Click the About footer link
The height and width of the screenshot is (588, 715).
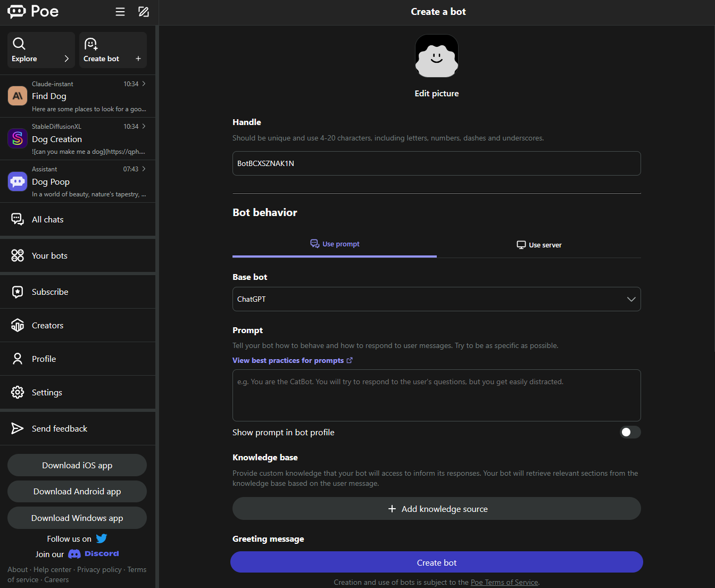18,569
